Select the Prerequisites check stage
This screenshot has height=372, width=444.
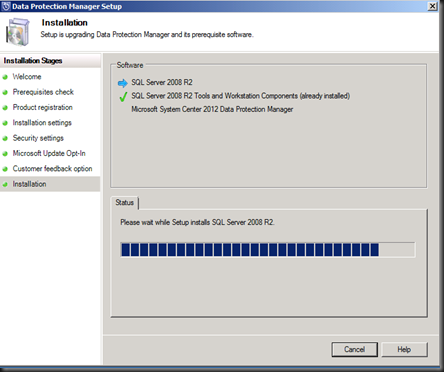(x=43, y=92)
